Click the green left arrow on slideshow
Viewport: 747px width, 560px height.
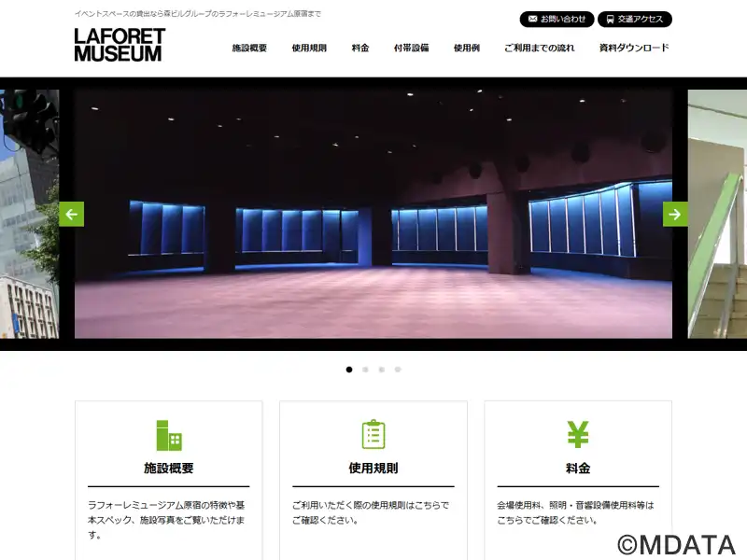click(72, 214)
